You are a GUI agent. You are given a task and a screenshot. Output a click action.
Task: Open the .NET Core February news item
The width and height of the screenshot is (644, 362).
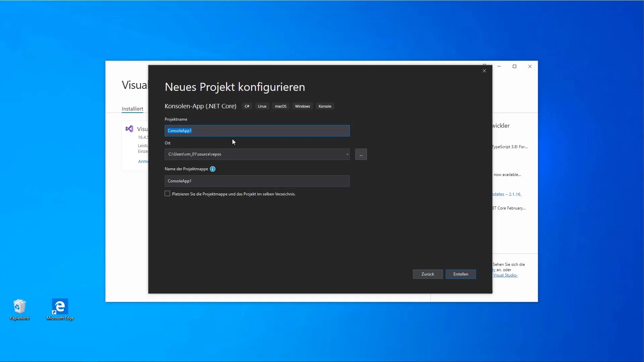click(509, 208)
